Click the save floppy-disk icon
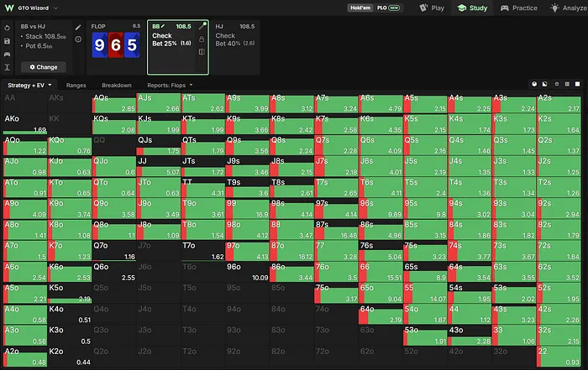Screen dimensions: 588x370 point(7,41)
